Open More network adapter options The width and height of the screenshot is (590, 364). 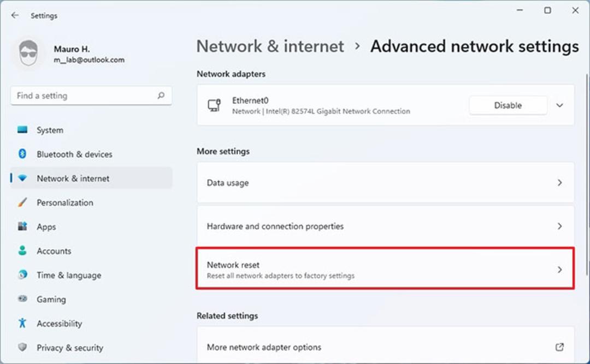(385, 345)
